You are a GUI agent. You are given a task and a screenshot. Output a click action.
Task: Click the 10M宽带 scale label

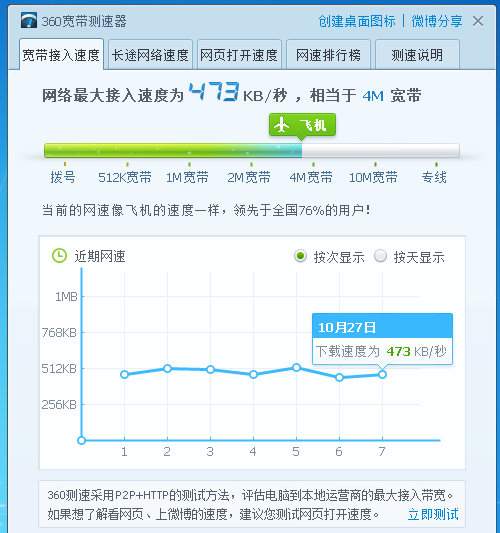click(373, 177)
